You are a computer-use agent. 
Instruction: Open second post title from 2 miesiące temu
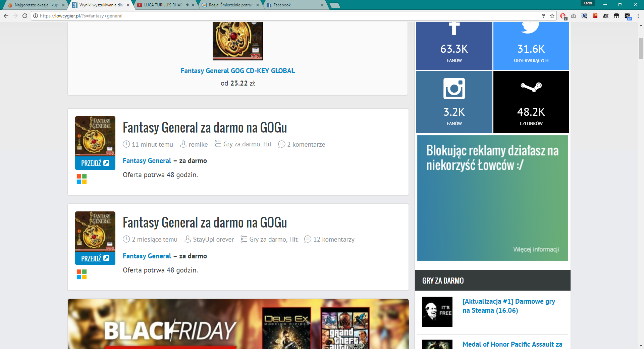pos(205,222)
